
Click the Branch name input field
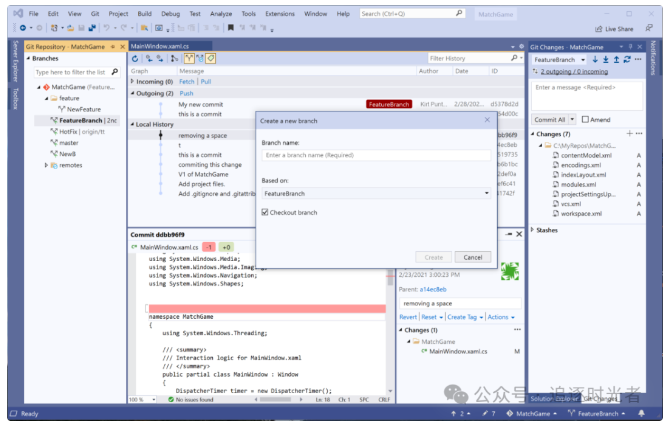[x=376, y=155]
